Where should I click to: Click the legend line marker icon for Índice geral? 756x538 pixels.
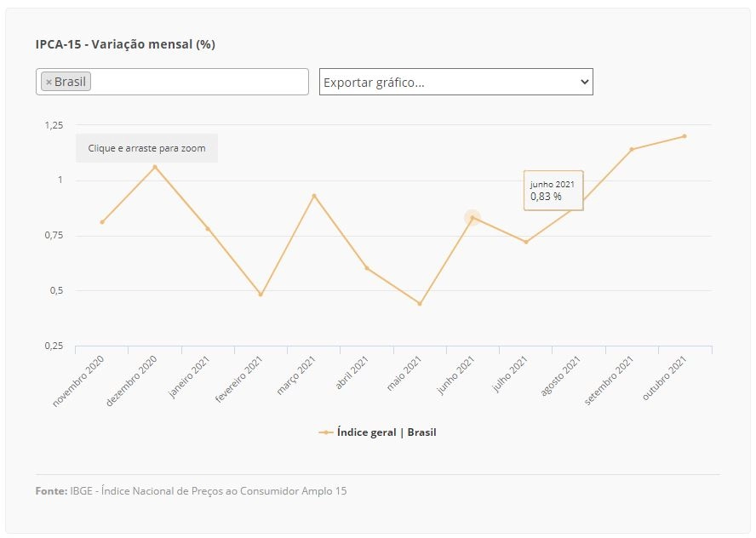click(x=326, y=432)
